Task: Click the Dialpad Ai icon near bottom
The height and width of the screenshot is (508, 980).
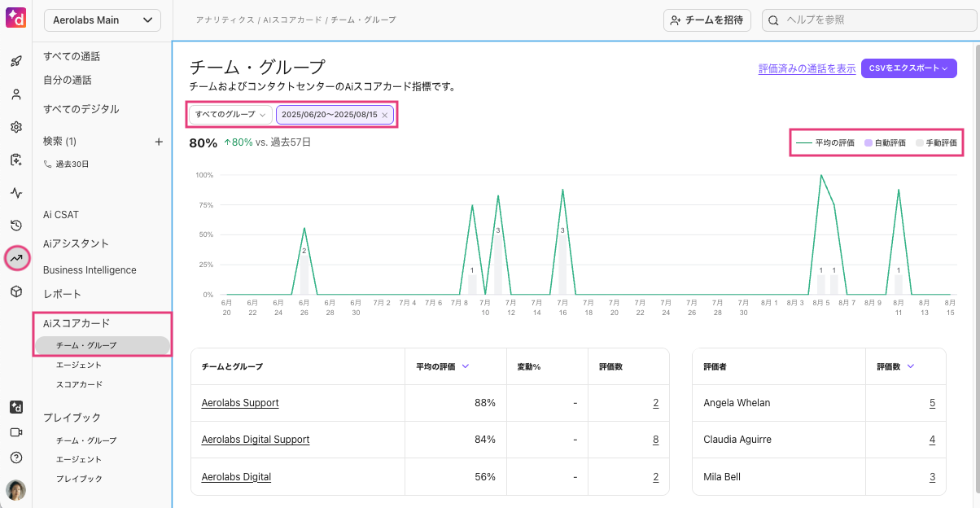Action: [x=15, y=407]
